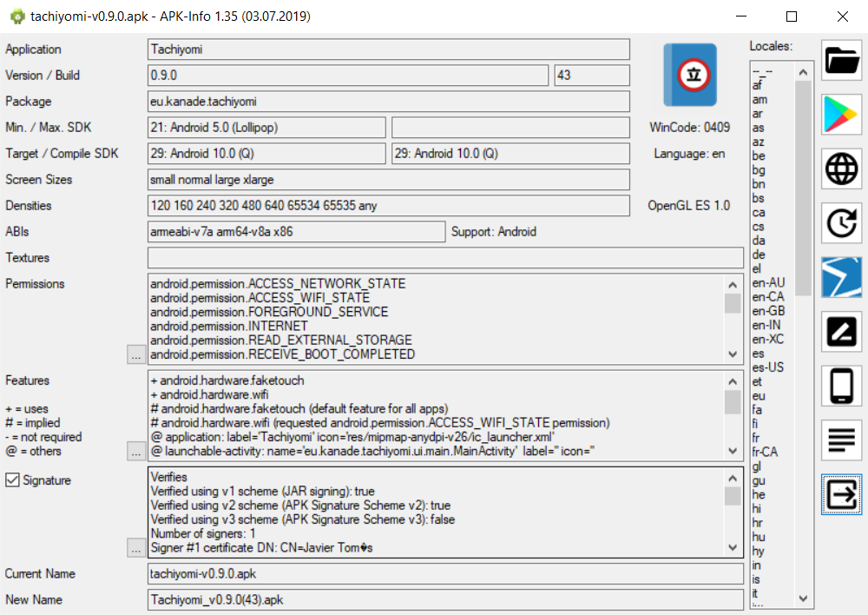Click the phone install-to-device icon
The image size is (868, 615).
[x=841, y=386]
